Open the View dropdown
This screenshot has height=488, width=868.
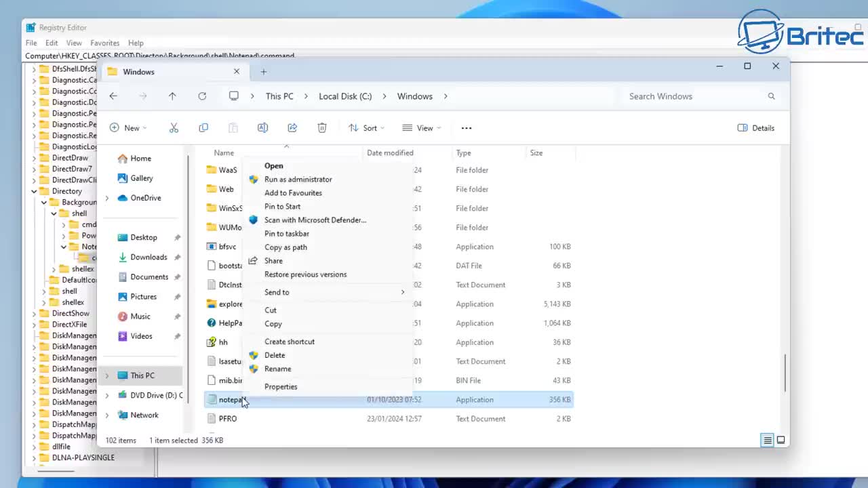tap(421, 128)
